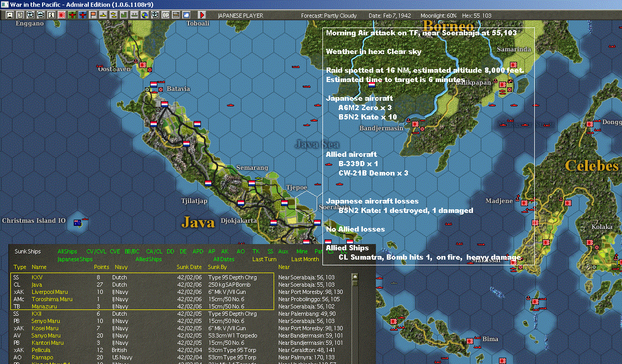622x364 pixels.
Task: Sort sunk ships by Points column
Action: tap(102, 267)
